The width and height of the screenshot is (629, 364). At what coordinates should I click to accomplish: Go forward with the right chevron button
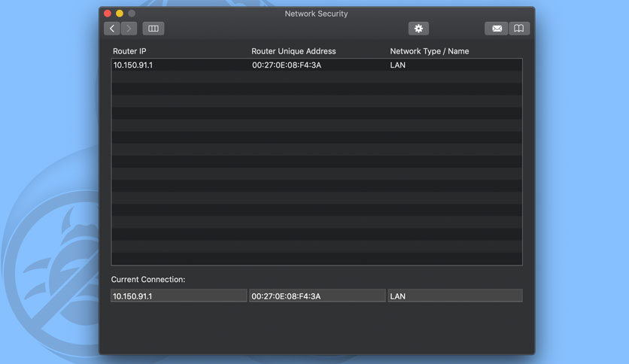129,29
